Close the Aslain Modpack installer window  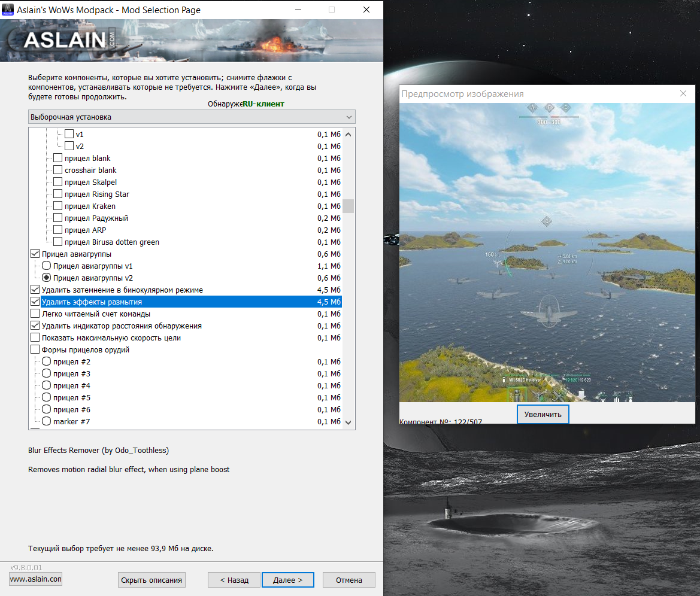point(366,10)
